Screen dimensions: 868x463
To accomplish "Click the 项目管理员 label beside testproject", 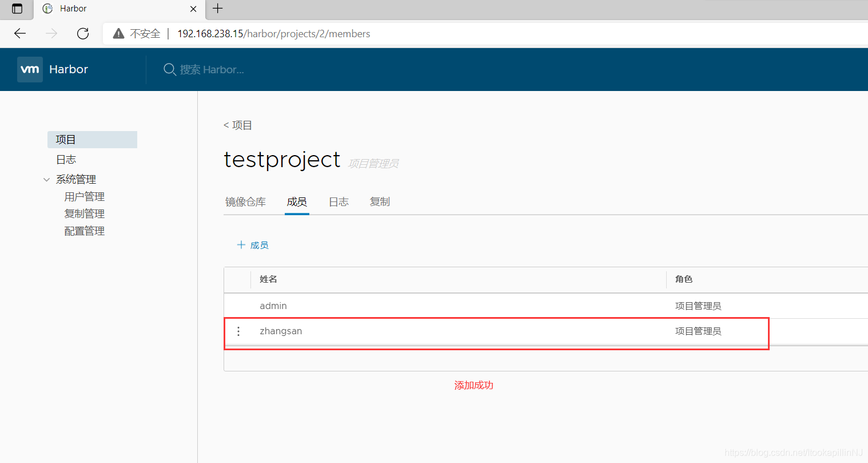I will point(373,164).
